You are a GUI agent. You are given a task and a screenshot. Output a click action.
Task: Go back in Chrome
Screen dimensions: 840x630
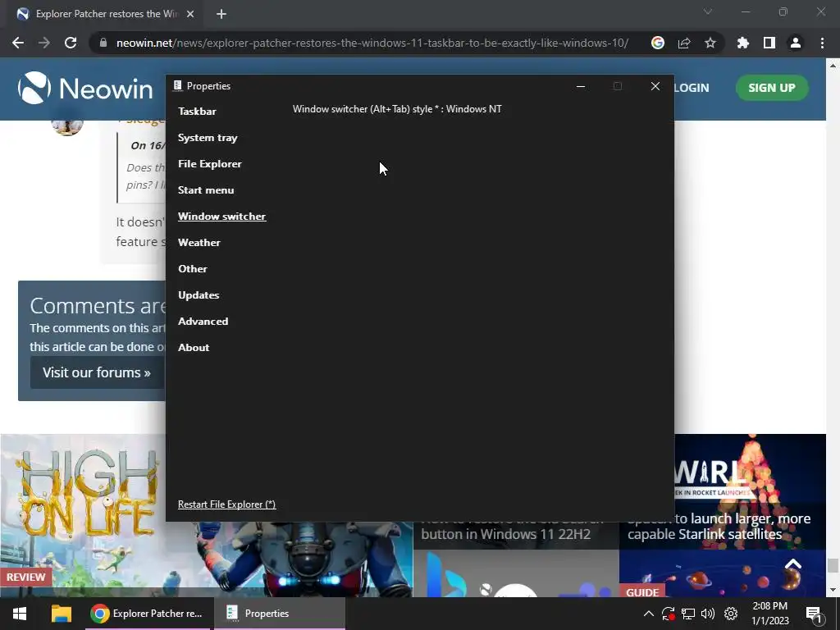click(x=18, y=43)
